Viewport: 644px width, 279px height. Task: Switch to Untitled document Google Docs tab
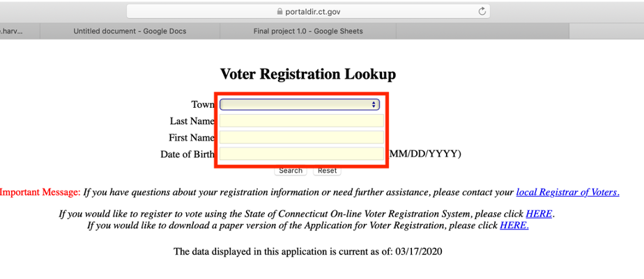[x=130, y=31]
